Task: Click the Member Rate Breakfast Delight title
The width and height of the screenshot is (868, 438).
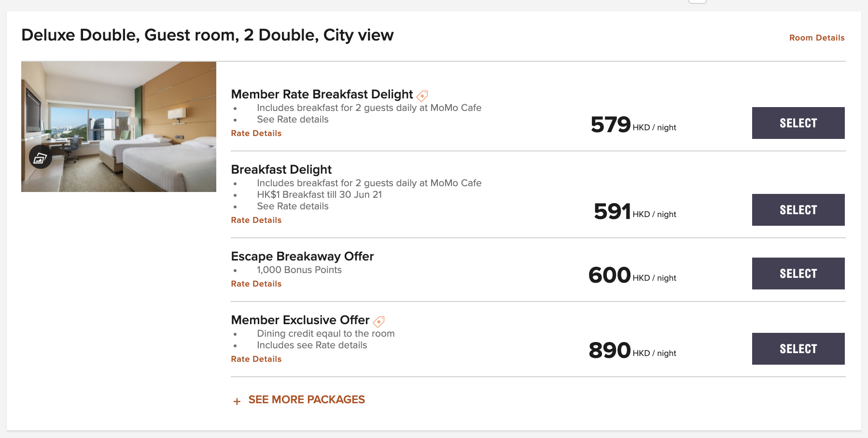Action: [322, 94]
